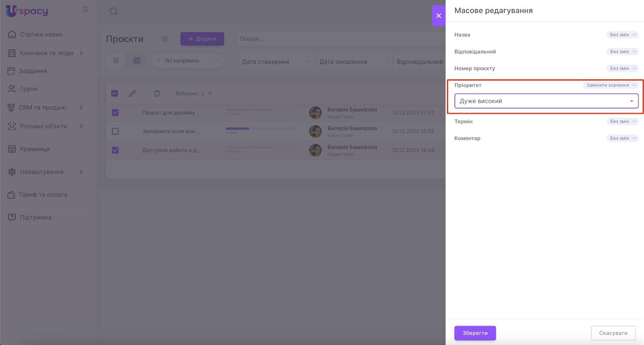The image size is (644, 345).
Task: Close the Масове редагування panel
Action: coord(439,16)
